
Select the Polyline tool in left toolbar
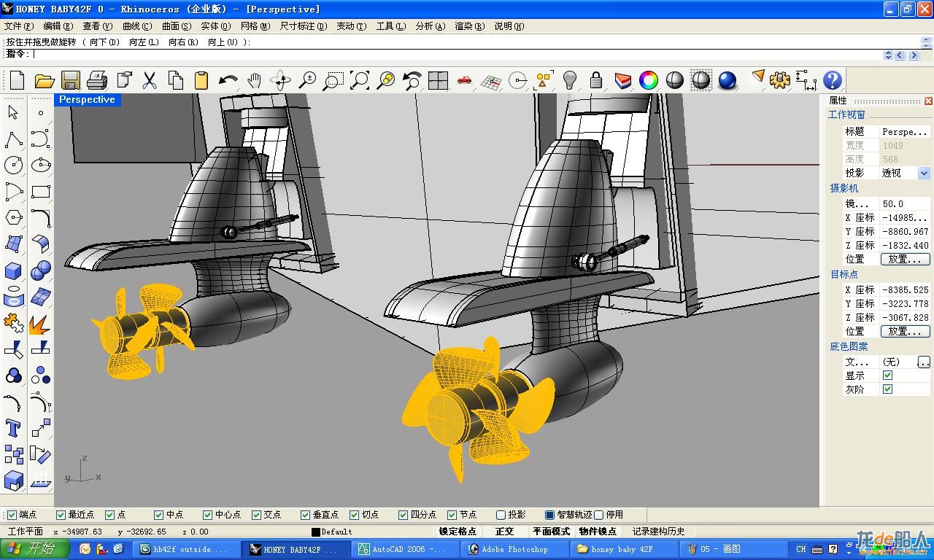click(13, 139)
